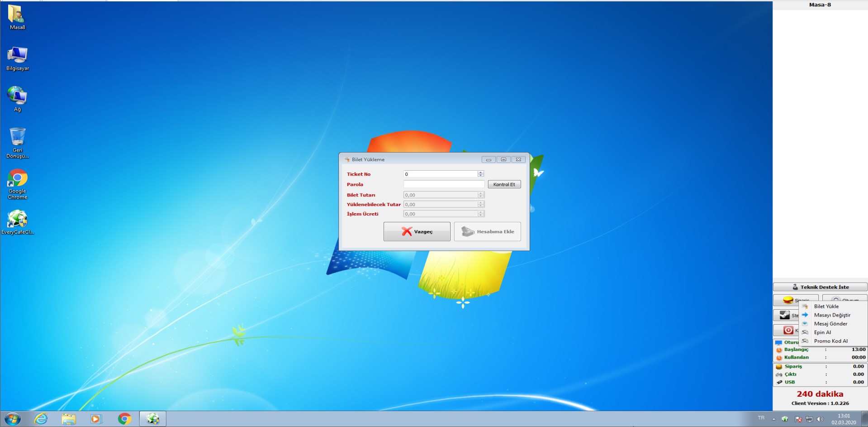This screenshot has height=427, width=868.
Task: Click the Vazgeç cancel button
Action: [417, 231]
